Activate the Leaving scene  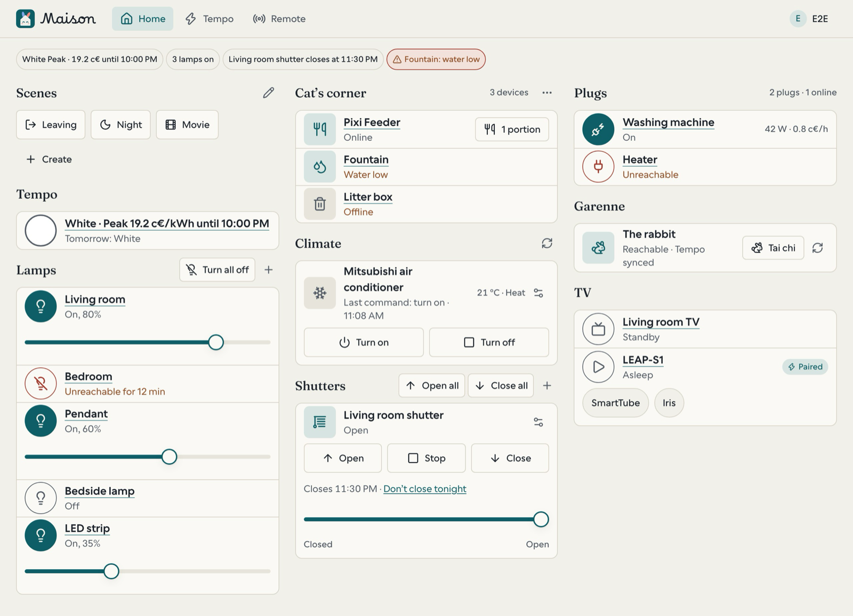pos(51,125)
